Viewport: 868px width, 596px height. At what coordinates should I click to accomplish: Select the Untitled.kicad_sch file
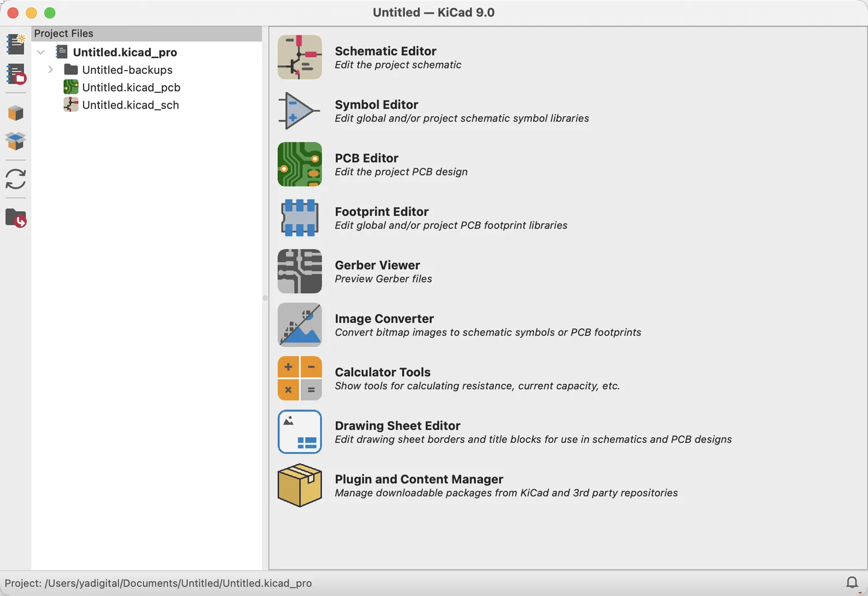click(131, 105)
